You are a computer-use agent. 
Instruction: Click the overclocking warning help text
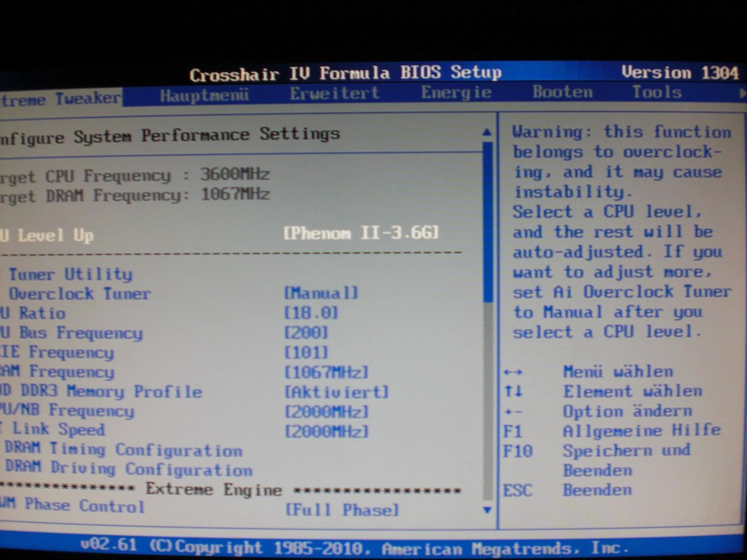[x=622, y=231]
